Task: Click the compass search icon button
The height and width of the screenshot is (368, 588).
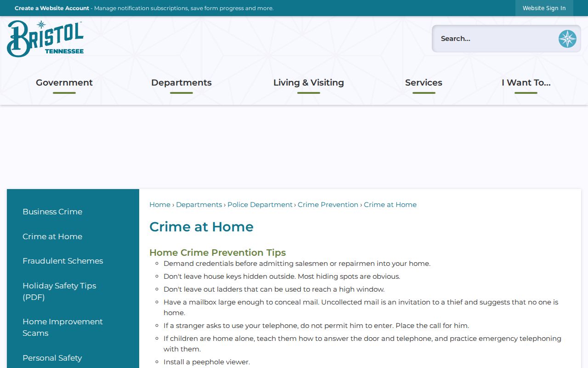Action: coord(567,39)
